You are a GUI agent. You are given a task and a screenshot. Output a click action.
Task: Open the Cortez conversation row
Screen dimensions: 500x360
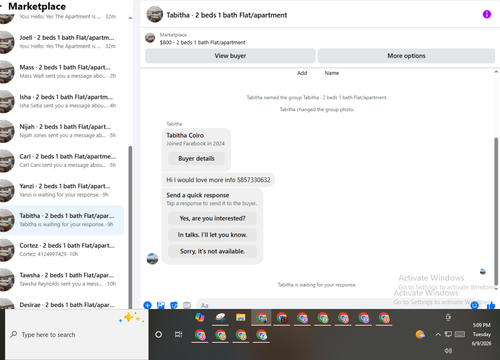(62, 250)
